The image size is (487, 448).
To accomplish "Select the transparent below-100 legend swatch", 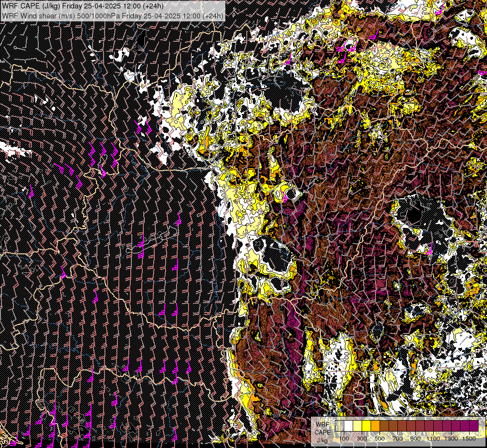I will click(339, 426).
